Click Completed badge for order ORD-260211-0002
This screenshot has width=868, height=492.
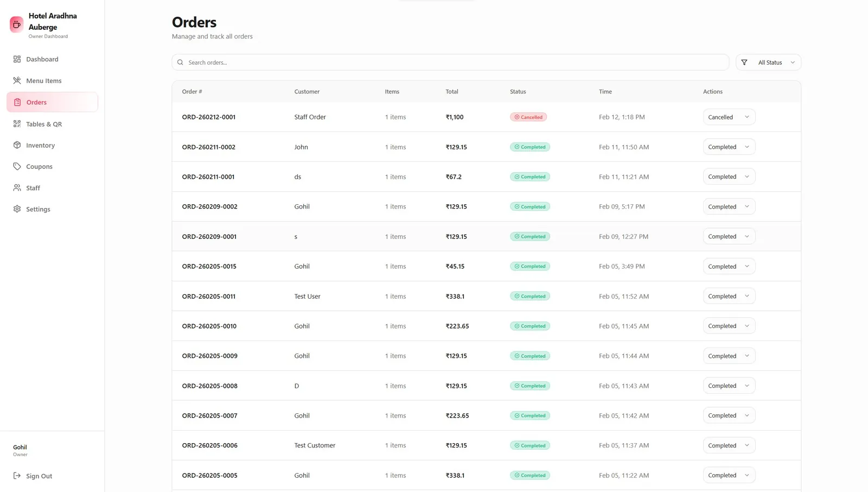coord(530,147)
